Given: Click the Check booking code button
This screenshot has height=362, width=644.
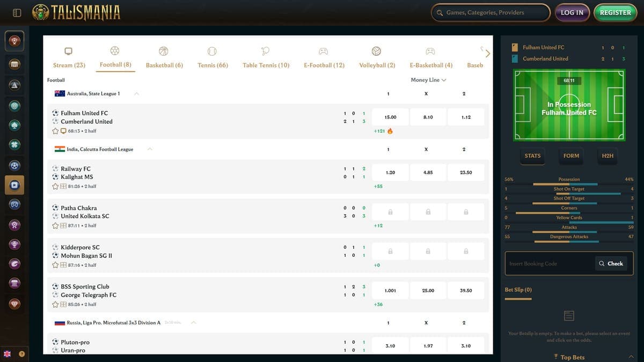Looking at the screenshot, I should coord(611,263).
